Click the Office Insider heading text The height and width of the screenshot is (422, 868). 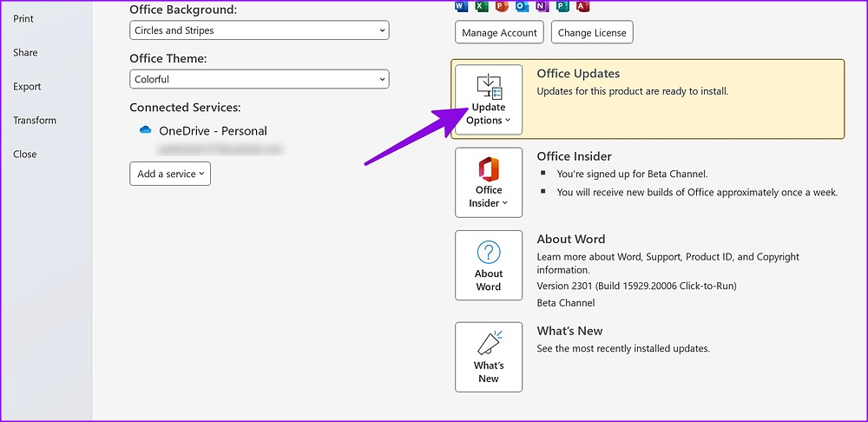(574, 156)
